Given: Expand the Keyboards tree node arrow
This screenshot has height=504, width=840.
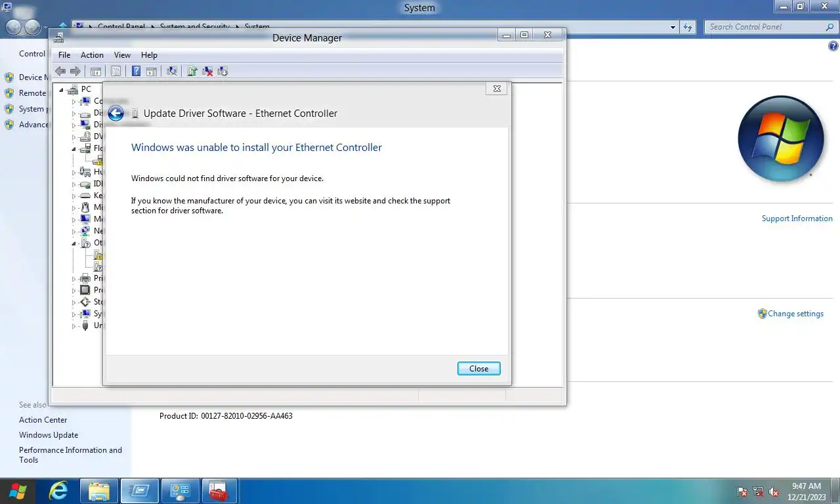Looking at the screenshot, I should pos(74,196).
